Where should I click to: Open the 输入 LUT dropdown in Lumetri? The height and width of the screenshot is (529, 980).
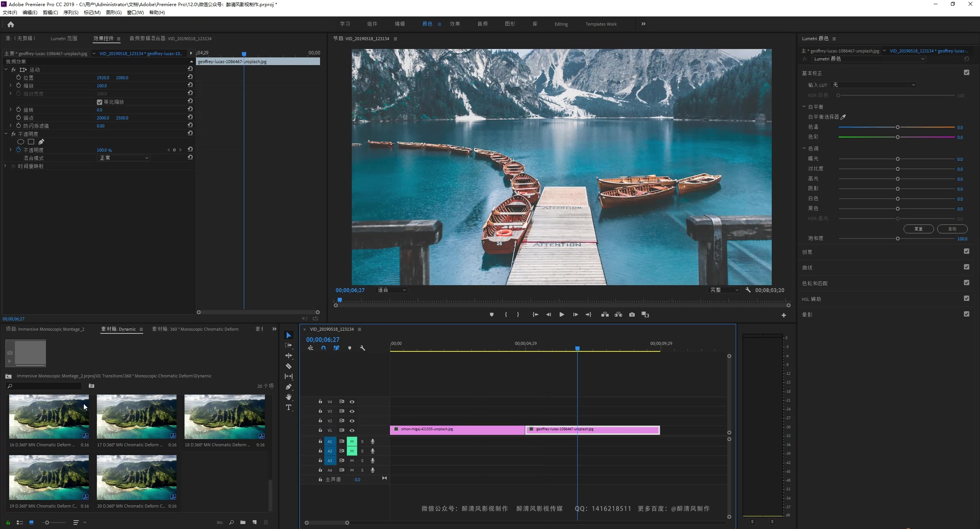(874, 85)
